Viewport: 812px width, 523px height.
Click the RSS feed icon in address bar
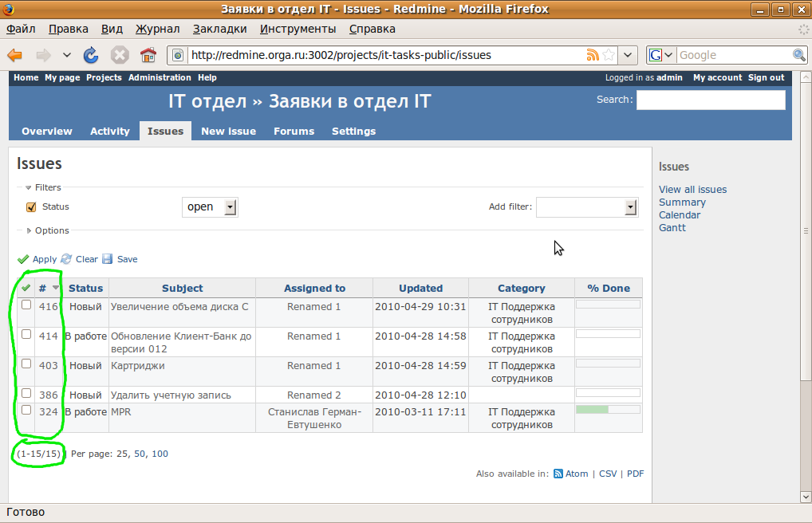[x=593, y=55]
